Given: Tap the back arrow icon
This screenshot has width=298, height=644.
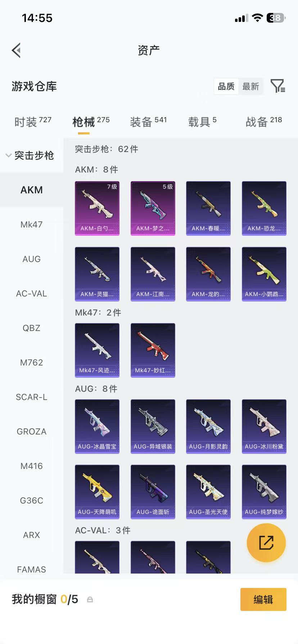Looking at the screenshot, I should [x=16, y=50].
